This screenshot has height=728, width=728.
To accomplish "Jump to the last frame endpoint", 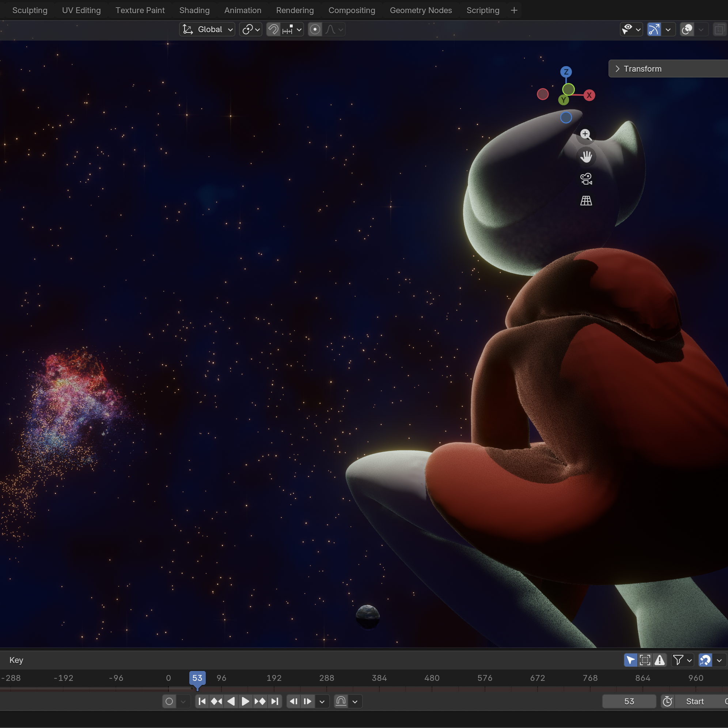I will [275, 701].
